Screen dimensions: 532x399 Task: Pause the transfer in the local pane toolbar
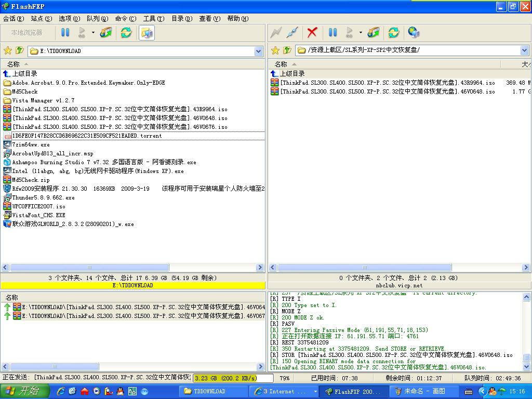(x=65, y=33)
